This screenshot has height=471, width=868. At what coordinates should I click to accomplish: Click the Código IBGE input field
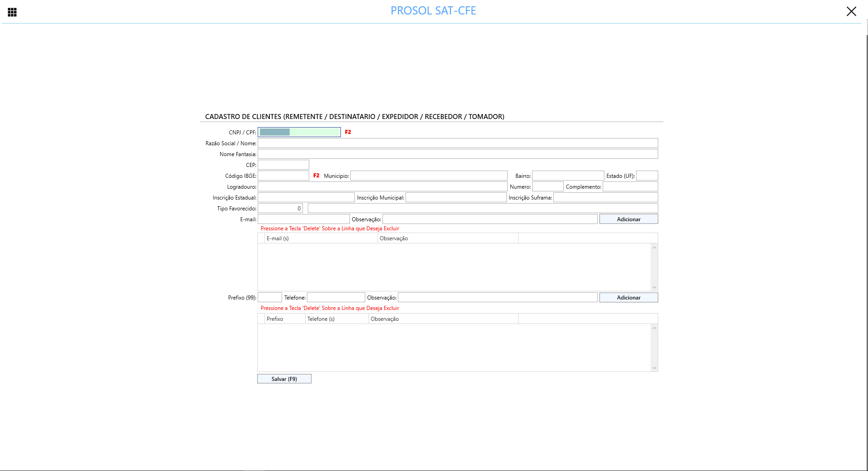point(283,176)
